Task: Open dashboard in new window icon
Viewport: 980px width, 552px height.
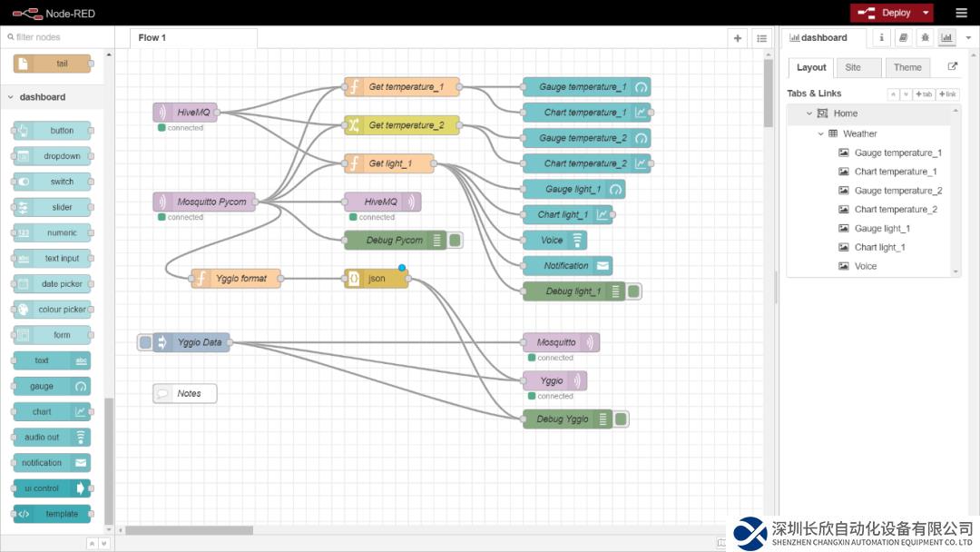Action: click(952, 67)
